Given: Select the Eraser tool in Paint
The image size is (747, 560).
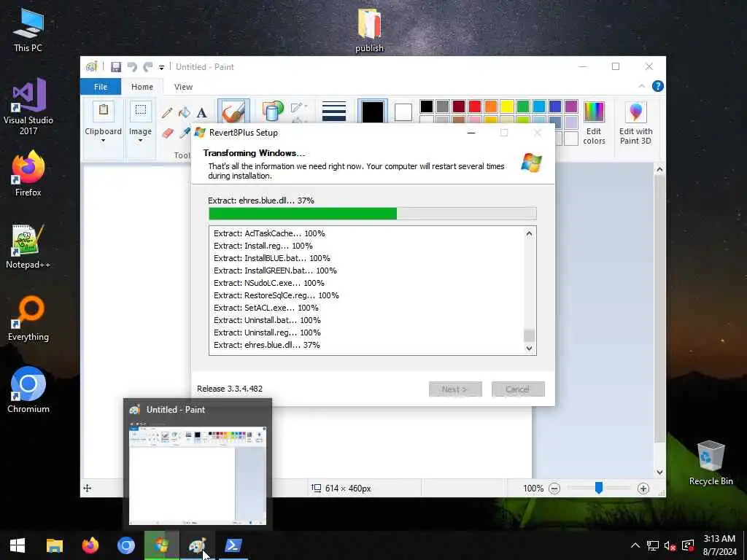Looking at the screenshot, I should (167, 133).
